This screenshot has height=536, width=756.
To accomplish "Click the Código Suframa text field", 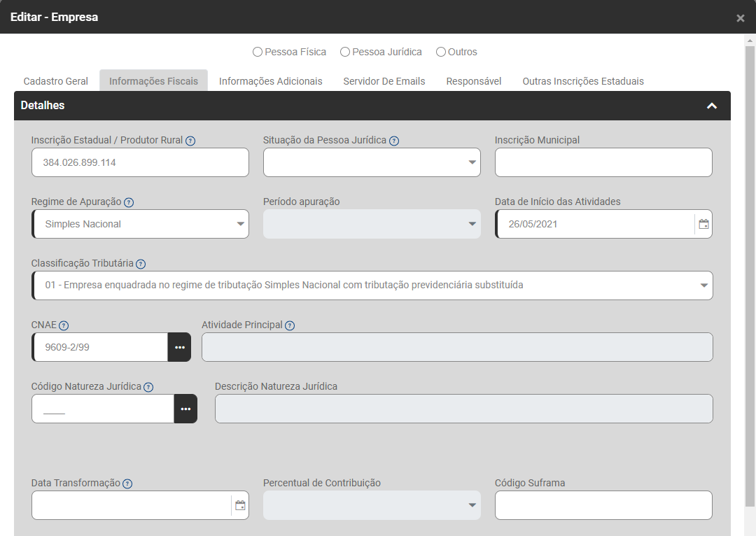I will click(x=603, y=505).
